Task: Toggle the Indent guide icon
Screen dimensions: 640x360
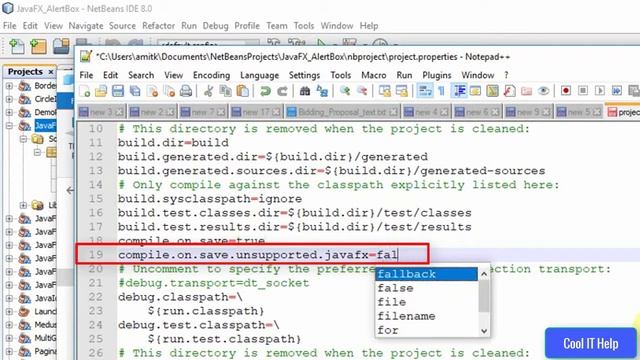Action: point(460,91)
